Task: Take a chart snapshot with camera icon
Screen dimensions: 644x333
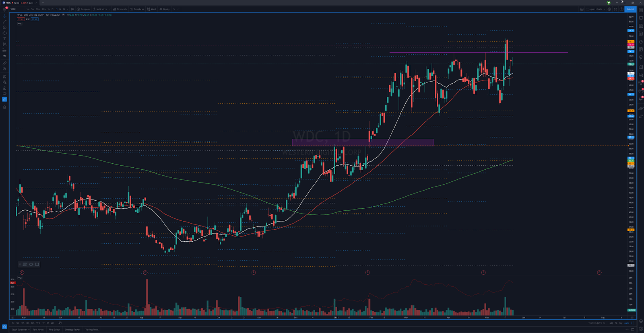Action: coord(621,9)
